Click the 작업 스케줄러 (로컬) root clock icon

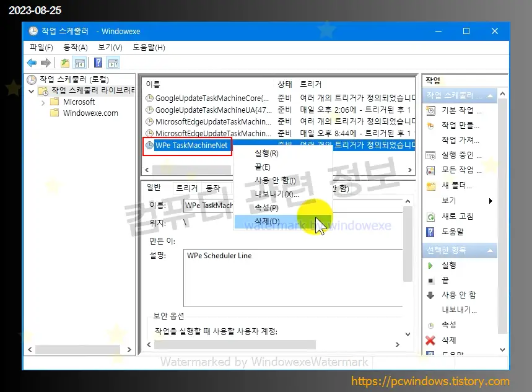pos(32,80)
